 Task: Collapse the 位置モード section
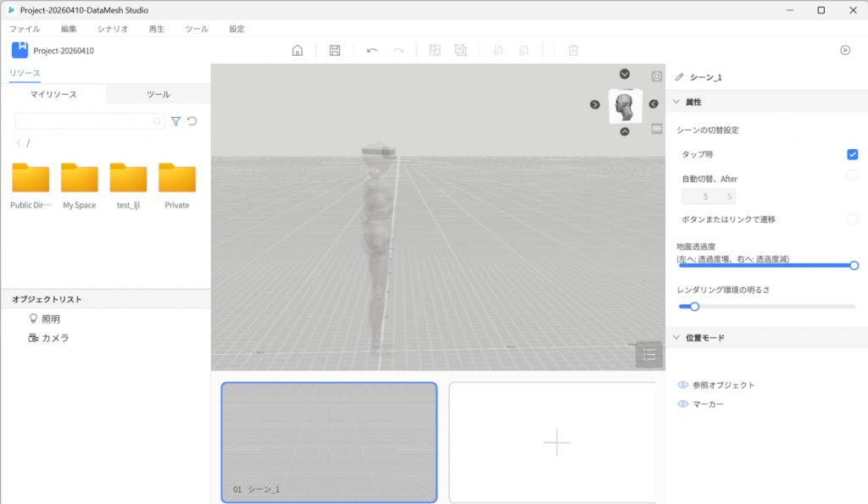pyautogui.click(x=676, y=337)
